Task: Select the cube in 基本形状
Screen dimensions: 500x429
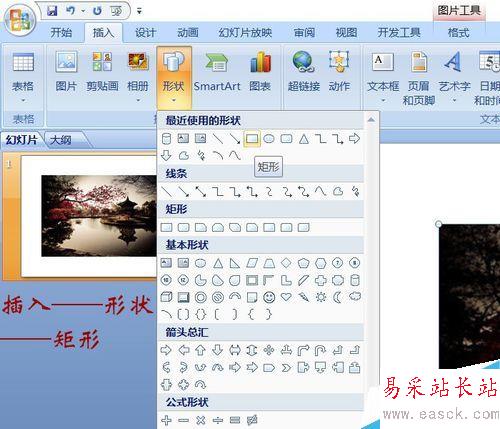Action: tap(166, 297)
